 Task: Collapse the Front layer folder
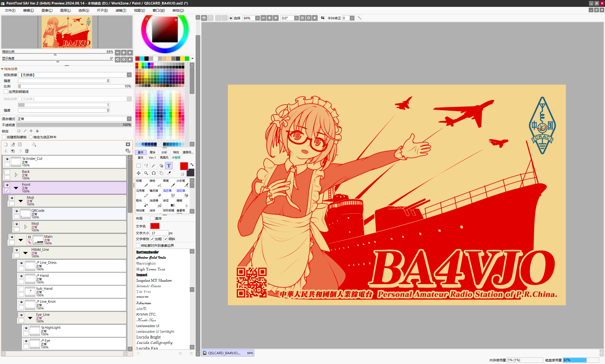click(16, 188)
